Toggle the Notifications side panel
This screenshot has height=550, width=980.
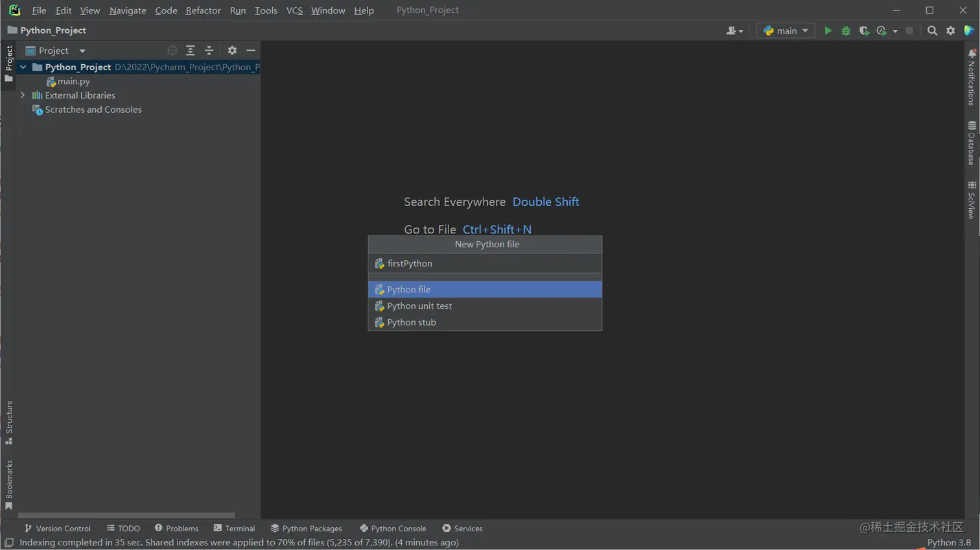click(972, 77)
